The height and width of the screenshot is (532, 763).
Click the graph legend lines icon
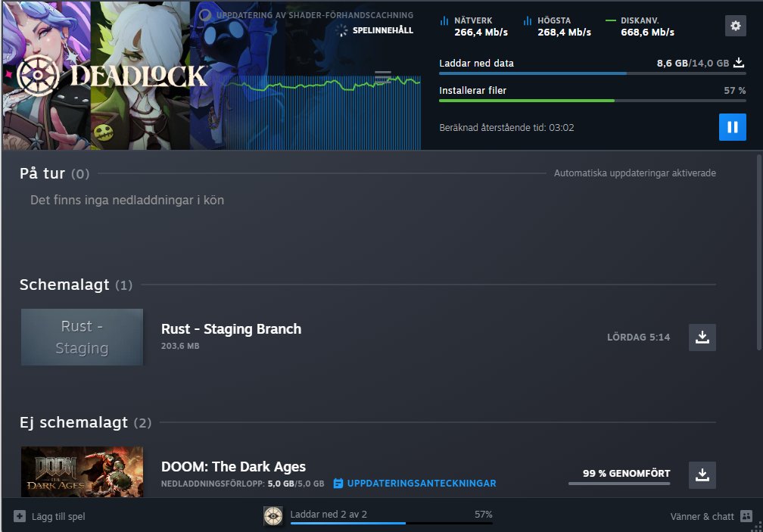(383, 77)
